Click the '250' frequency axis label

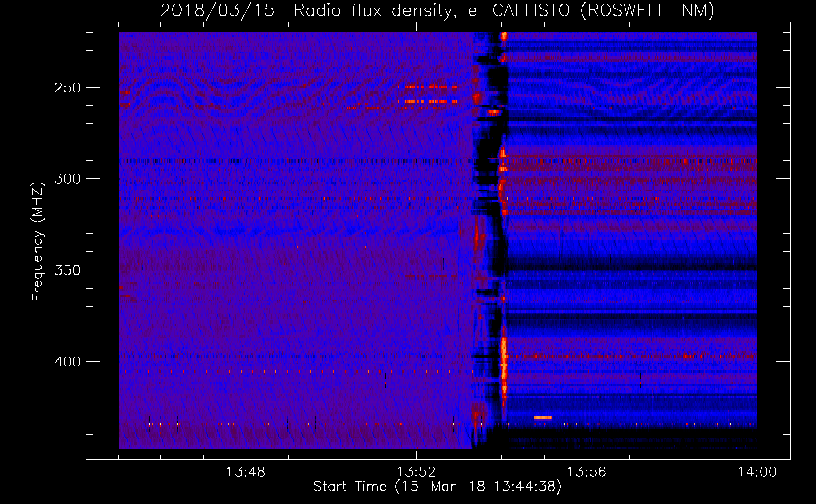[68, 88]
